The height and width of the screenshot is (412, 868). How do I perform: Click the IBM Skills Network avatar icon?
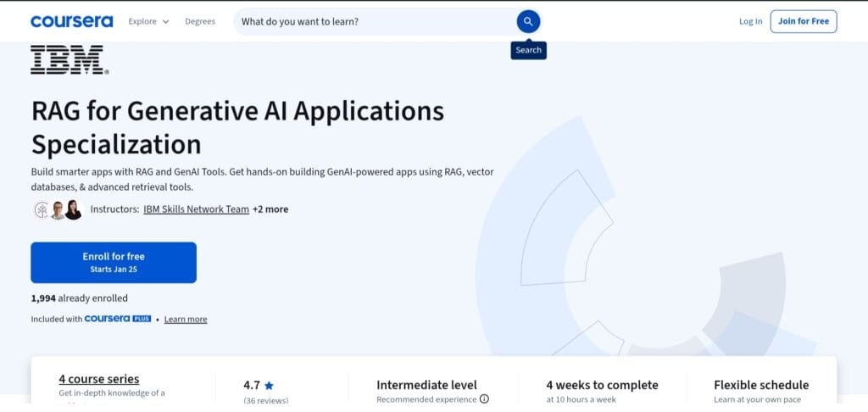(x=42, y=210)
